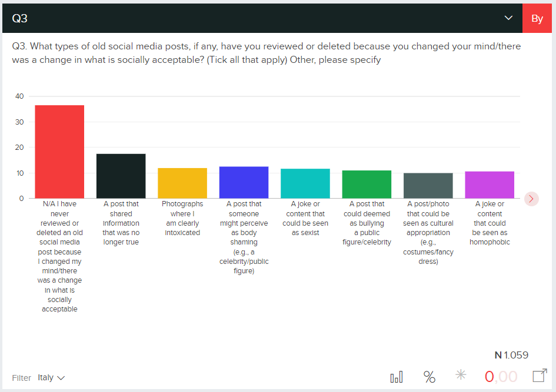Image resolution: width=556 pixels, height=392 pixels.
Task: Click the blue 'body shaming' bar
Action: (244, 182)
